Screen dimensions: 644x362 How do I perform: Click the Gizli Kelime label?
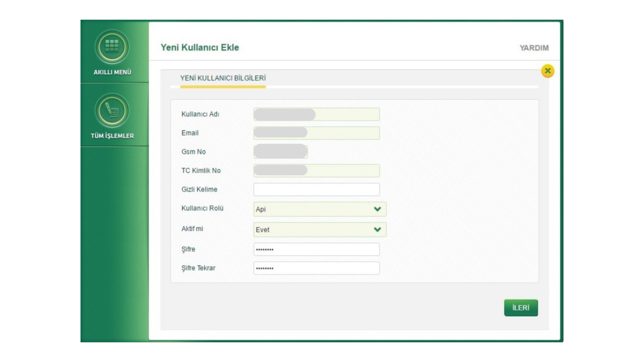pos(199,189)
